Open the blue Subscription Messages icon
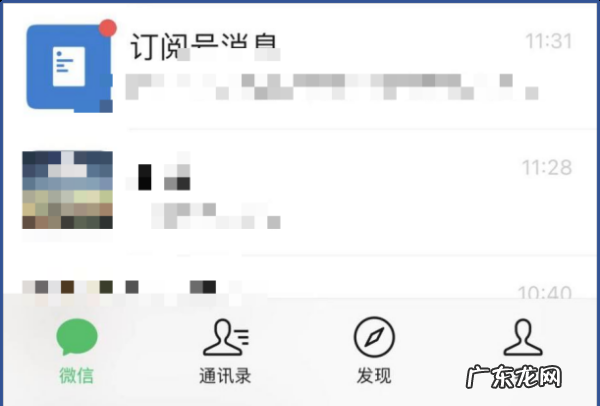600x406 pixels. coord(69,68)
